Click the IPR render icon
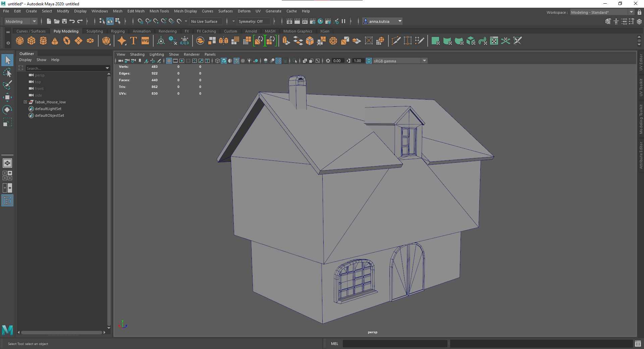Screen dimensions: 644x349 pyautogui.click(x=305, y=21)
